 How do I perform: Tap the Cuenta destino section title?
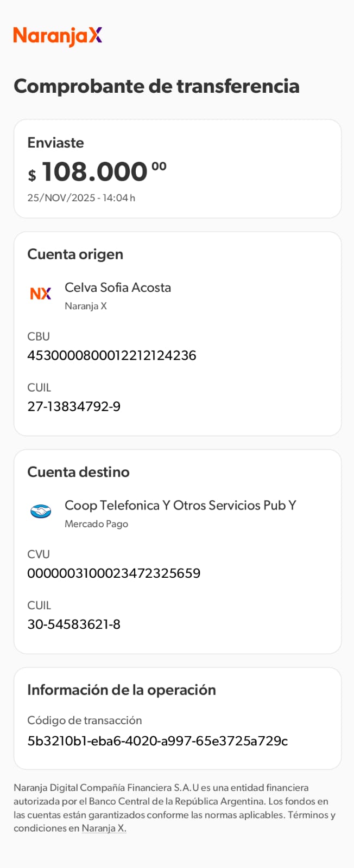pyautogui.click(x=78, y=472)
